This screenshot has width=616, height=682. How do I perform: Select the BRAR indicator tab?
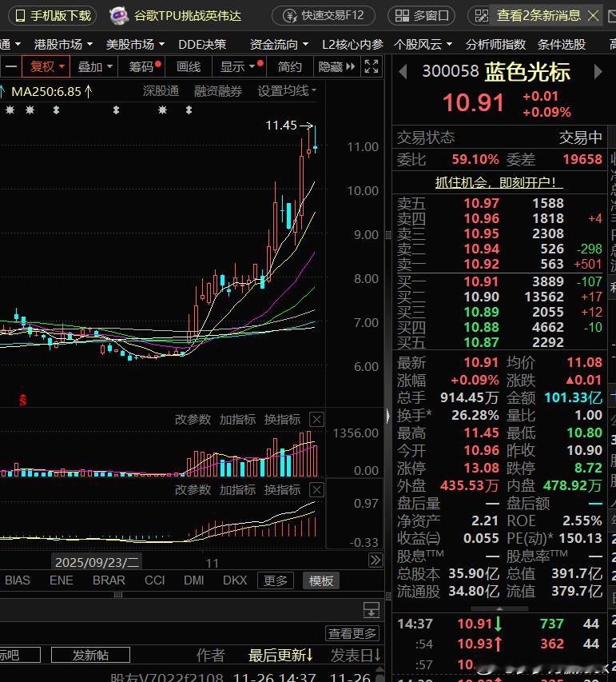(109, 580)
